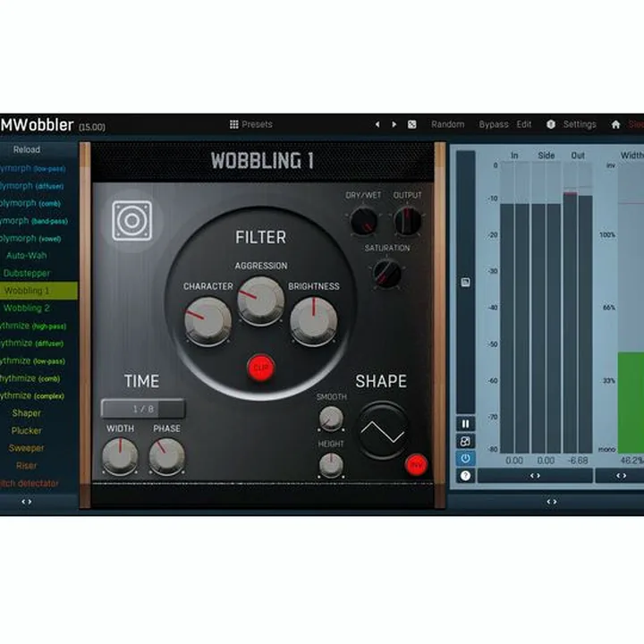
Task: Pause the meters
Action: click(465, 424)
